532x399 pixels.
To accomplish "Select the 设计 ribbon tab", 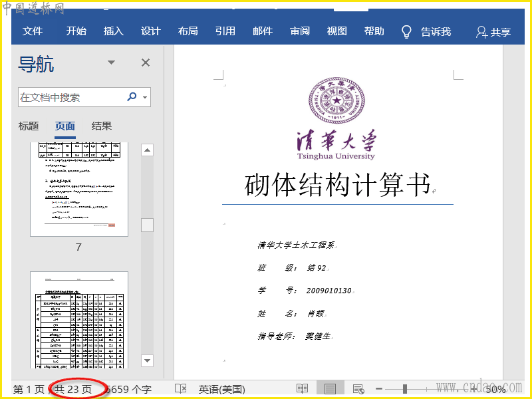I will click(151, 31).
